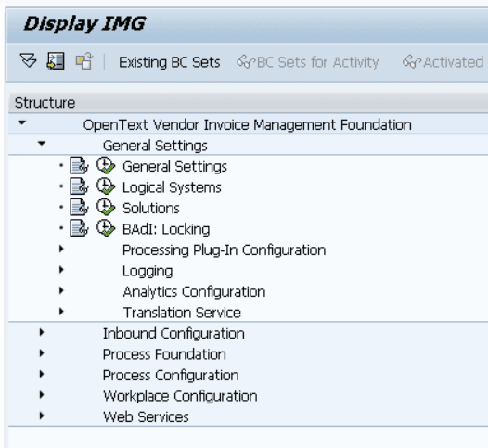Image resolution: width=488 pixels, height=448 pixels.
Task: Collapse the General Settings folder node
Action: pyautogui.click(x=42, y=144)
